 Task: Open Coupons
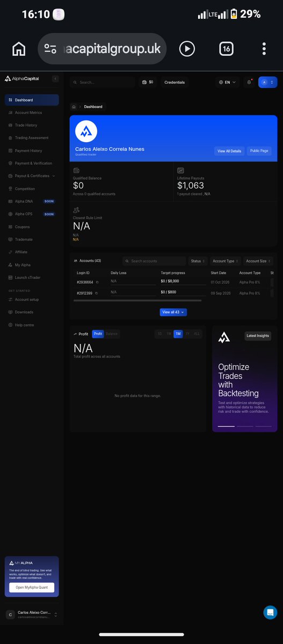(x=32, y=227)
